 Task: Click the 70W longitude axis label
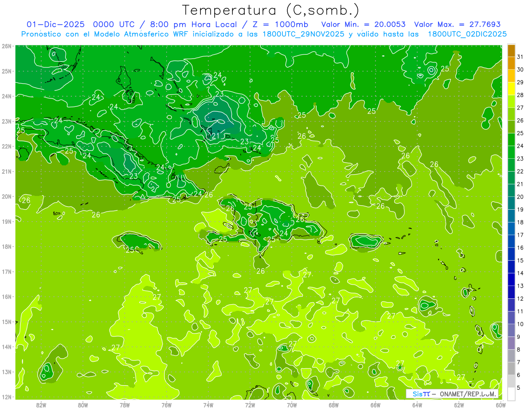pos(292,405)
